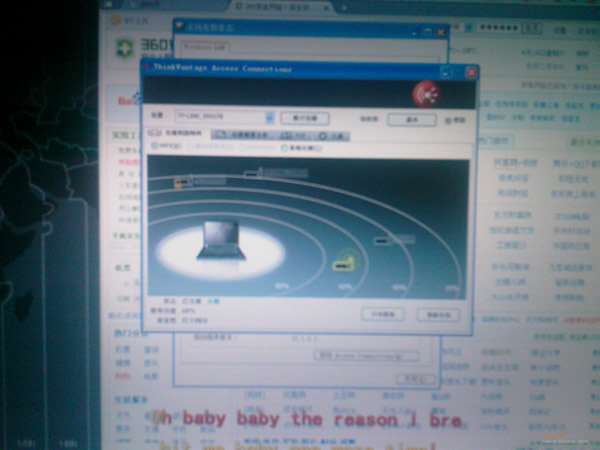
Task: Click the laptop icon in the network map
Action: 222,241
